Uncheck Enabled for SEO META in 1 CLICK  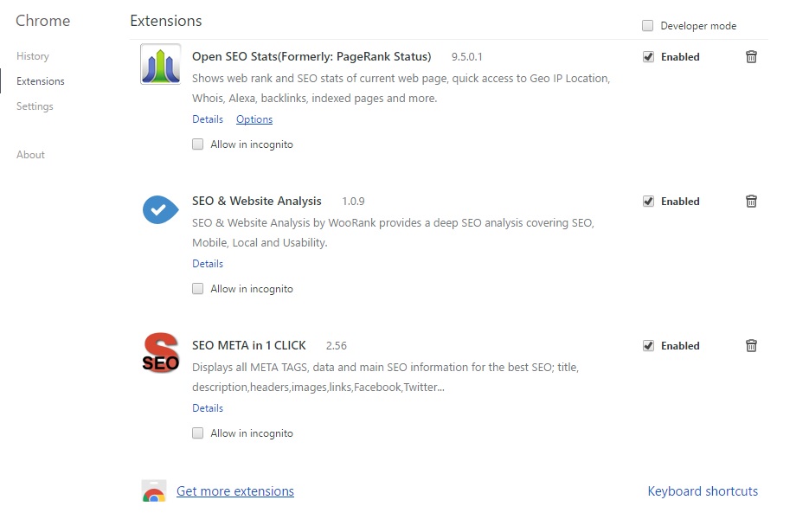click(x=648, y=346)
